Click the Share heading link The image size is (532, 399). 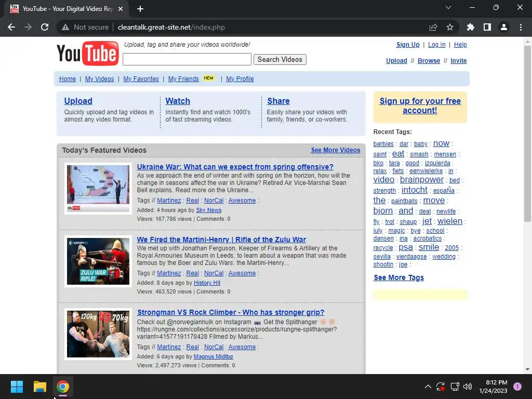pos(278,101)
